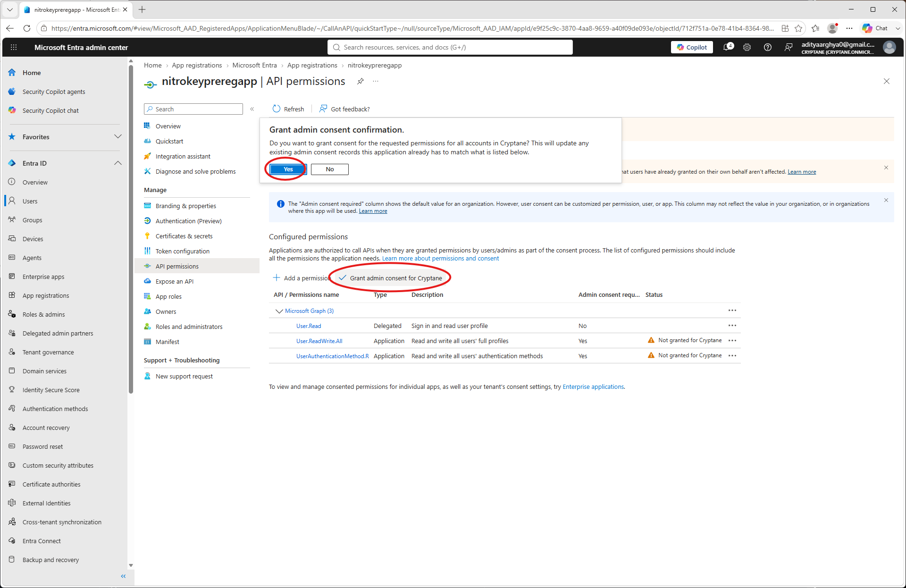This screenshot has width=906, height=588.
Task: Open the UserAuthenticationMethod.R permission
Action: [333, 356]
